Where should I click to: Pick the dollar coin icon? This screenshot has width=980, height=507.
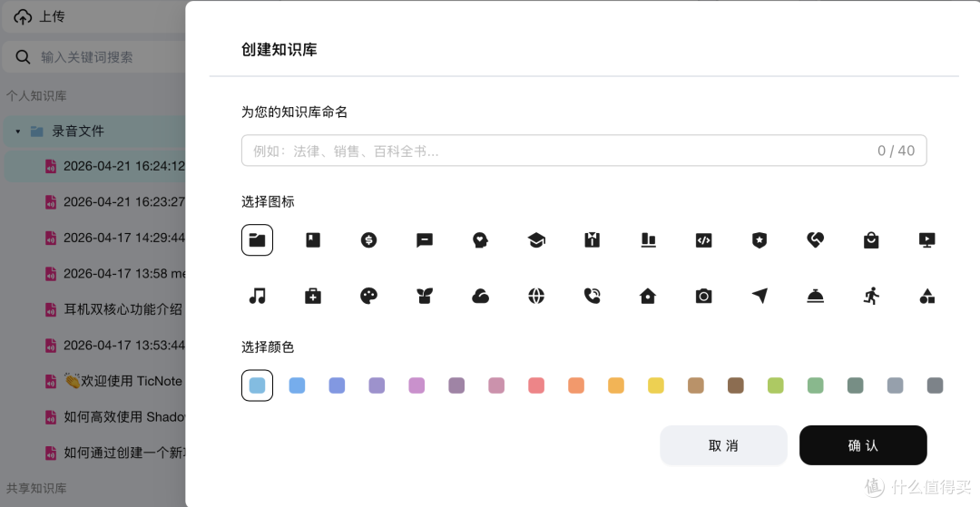[x=368, y=239]
